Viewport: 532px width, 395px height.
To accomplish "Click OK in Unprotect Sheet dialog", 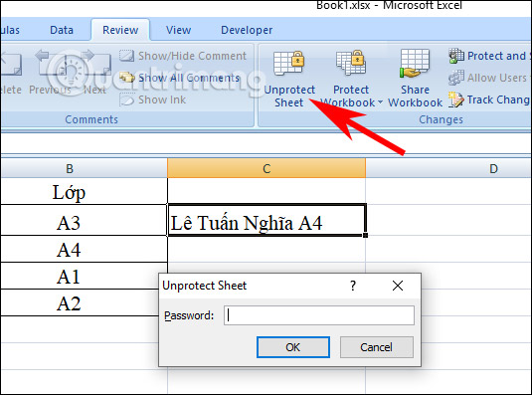I will [x=293, y=347].
